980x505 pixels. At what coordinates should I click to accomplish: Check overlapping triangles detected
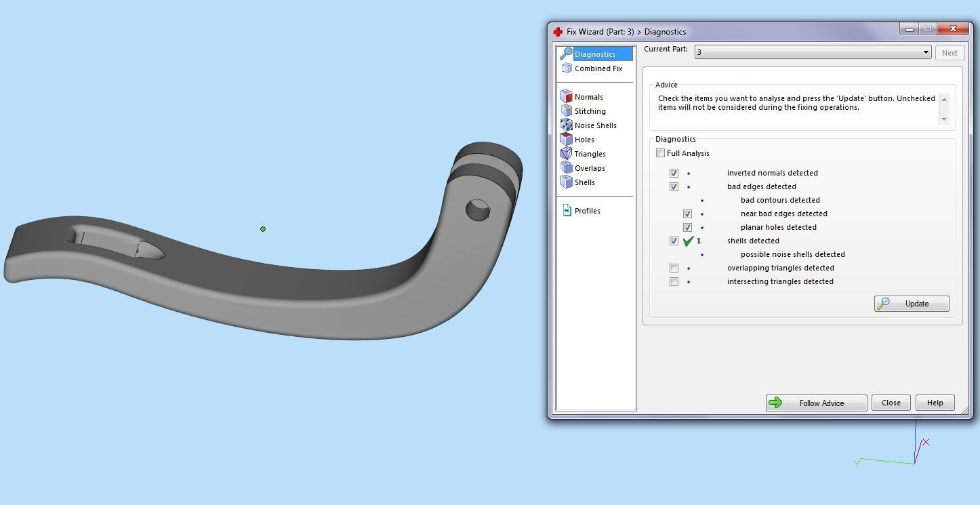[674, 268]
